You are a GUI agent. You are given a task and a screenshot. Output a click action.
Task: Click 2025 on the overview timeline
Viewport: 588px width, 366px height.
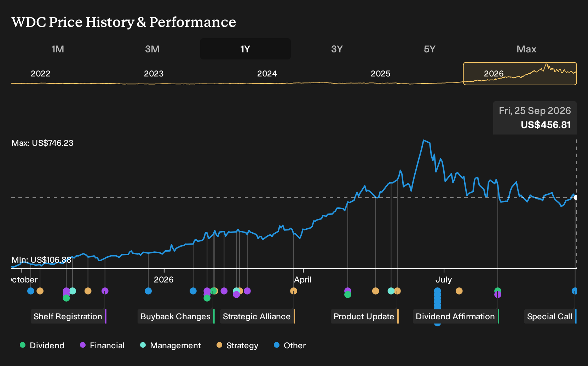tap(380, 74)
